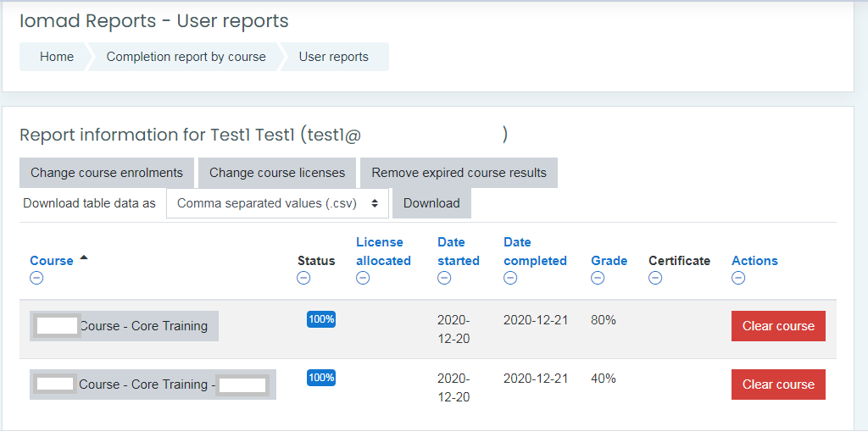The height and width of the screenshot is (437, 868).
Task: Click the 2020-12-21 completion date in 40% row
Action: (x=536, y=379)
